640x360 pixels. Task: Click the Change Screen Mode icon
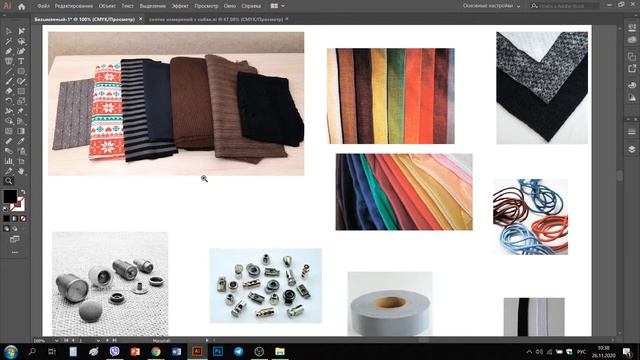15,239
